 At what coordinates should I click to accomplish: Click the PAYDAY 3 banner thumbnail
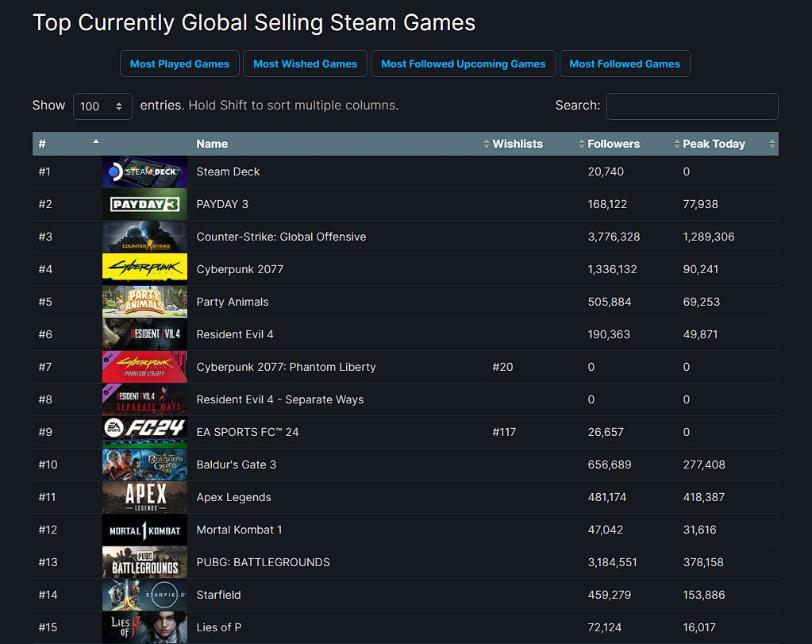pos(144,204)
